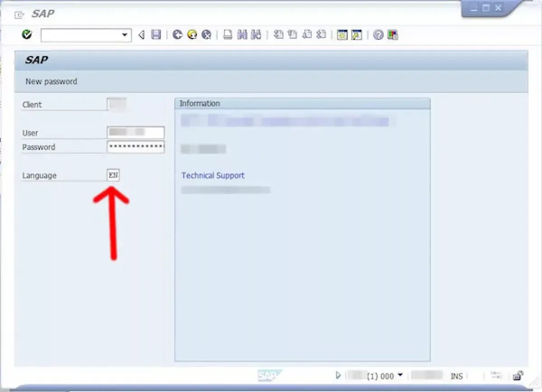Close the SAP window

[x=498, y=8]
